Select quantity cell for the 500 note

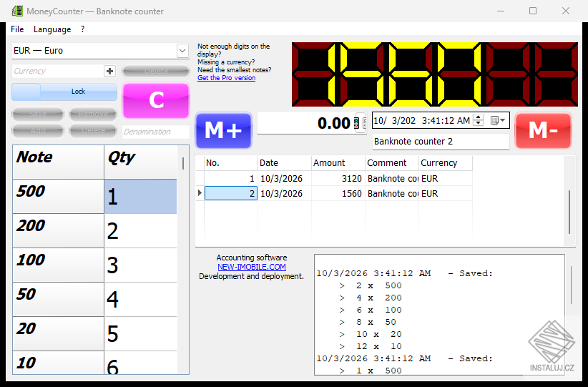(x=141, y=197)
